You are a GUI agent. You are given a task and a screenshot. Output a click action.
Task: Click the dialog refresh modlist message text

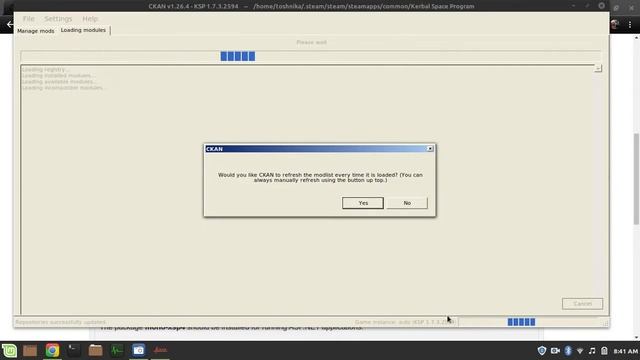tap(320, 177)
